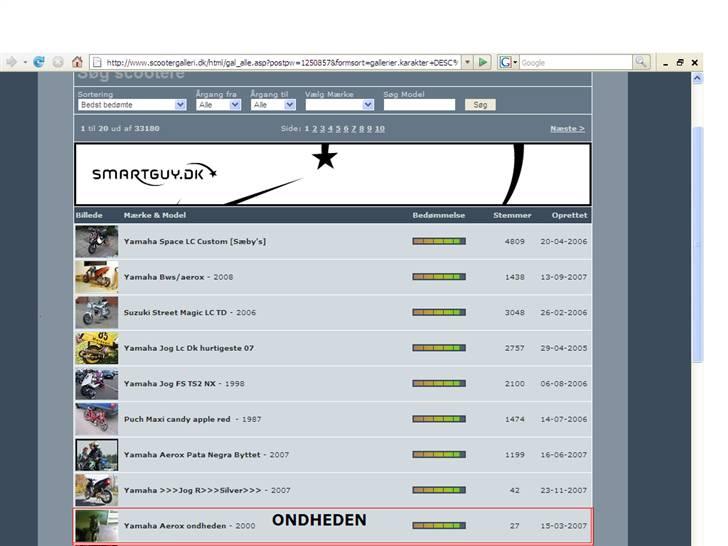This screenshot has height=546, width=728.
Task: Sort by Stemmer column header
Action: click(512, 215)
